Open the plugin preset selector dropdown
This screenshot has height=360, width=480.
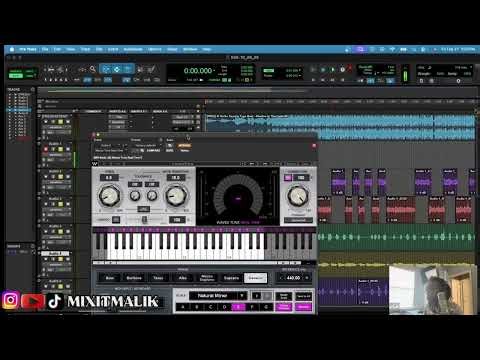click(146, 146)
